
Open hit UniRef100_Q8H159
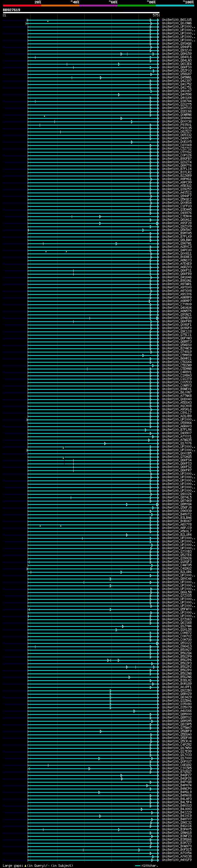(x=177, y=54)
